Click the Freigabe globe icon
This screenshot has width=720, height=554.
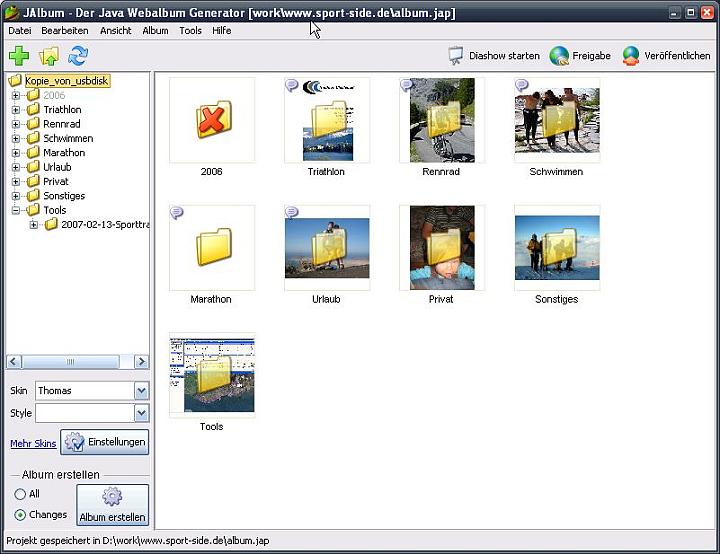(559, 56)
